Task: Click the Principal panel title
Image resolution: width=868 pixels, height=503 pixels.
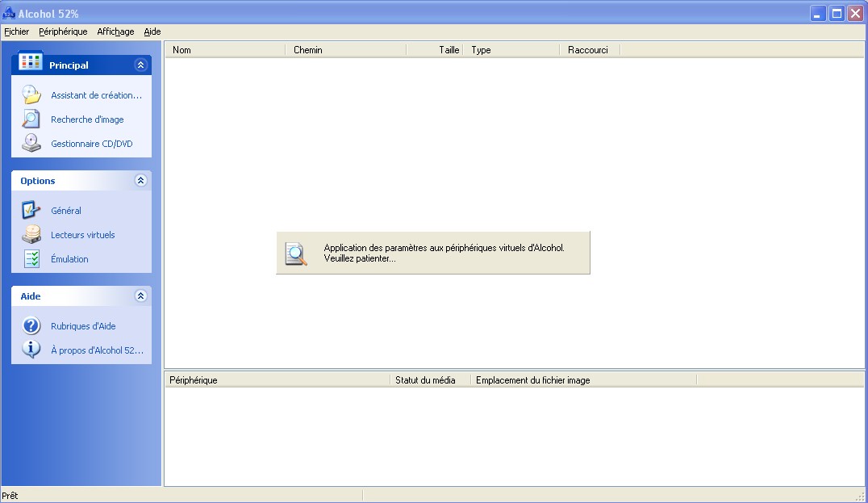Action: pos(69,65)
